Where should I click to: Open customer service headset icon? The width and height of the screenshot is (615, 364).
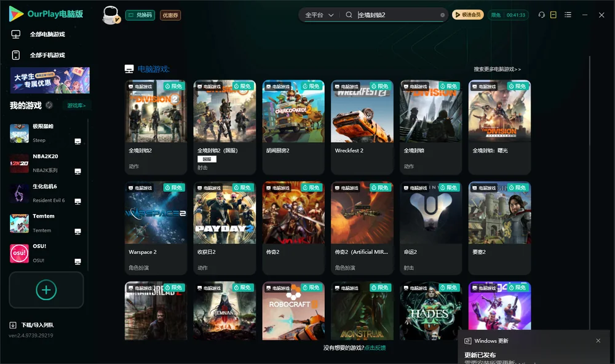(542, 15)
